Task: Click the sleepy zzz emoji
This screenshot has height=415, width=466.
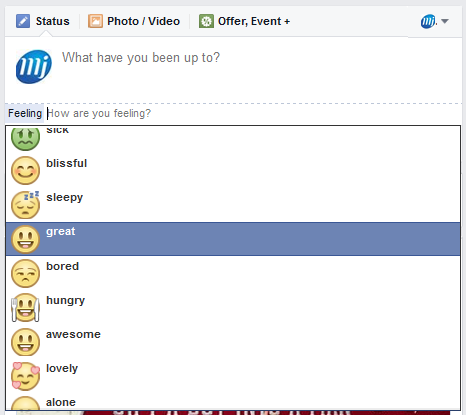Action: (x=25, y=205)
